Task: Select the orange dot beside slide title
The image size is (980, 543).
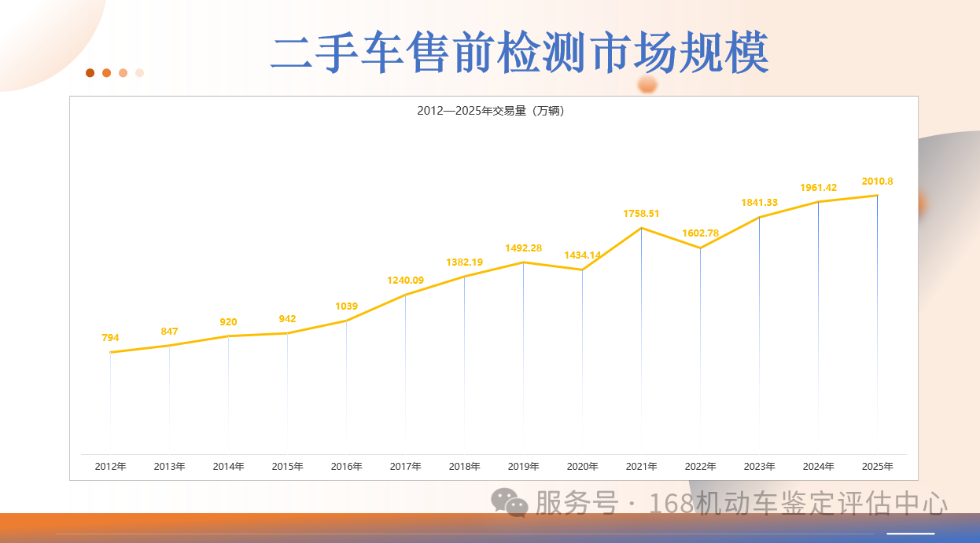Action: click(106, 73)
